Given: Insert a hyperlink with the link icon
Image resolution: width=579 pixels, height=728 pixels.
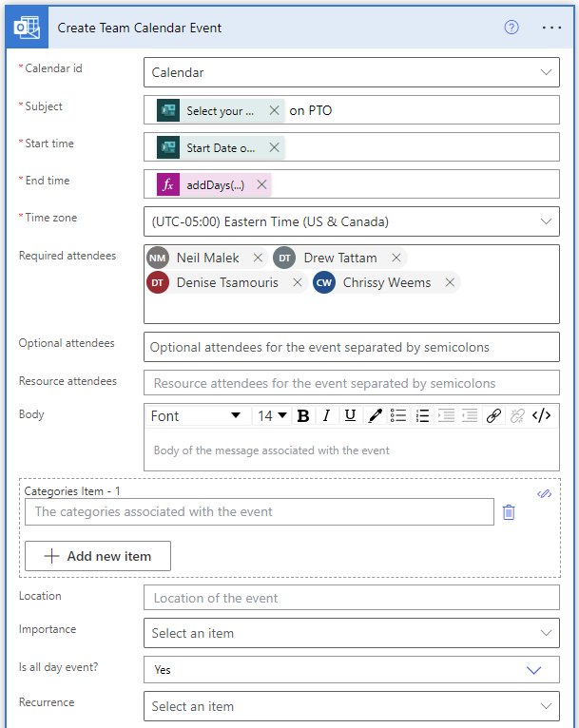Looking at the screenshot, I should pos(493,415).
